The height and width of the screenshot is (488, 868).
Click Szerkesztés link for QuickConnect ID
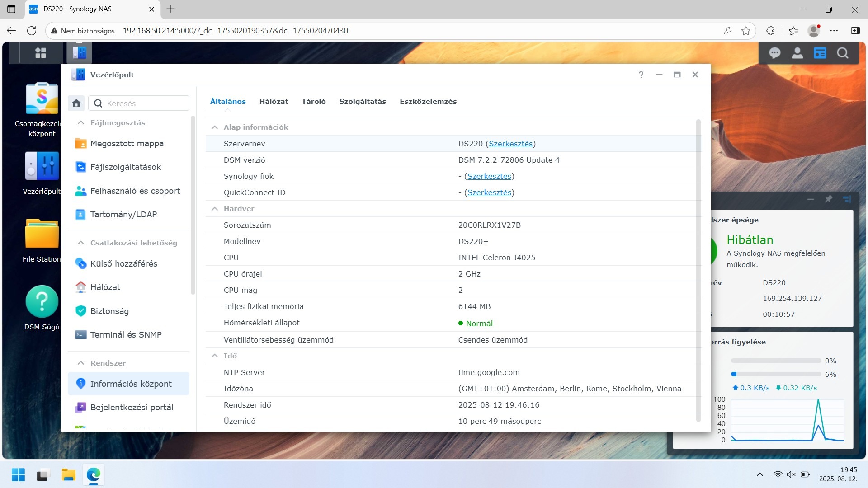tap(489, 192)
